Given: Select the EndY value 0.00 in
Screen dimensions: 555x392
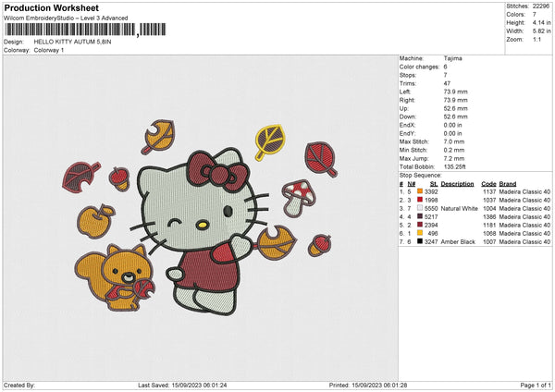Looking at the screenshot, I should coord(452,134).
